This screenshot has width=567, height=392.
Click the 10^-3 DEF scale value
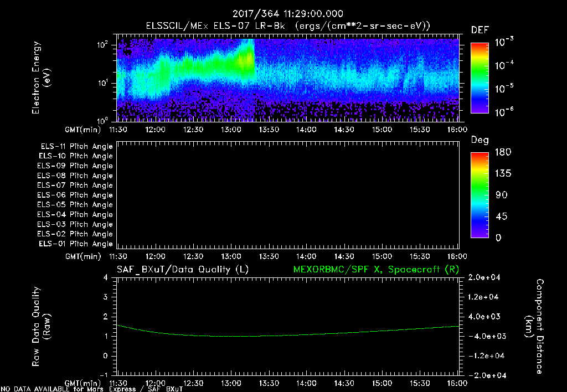point(504,42)
